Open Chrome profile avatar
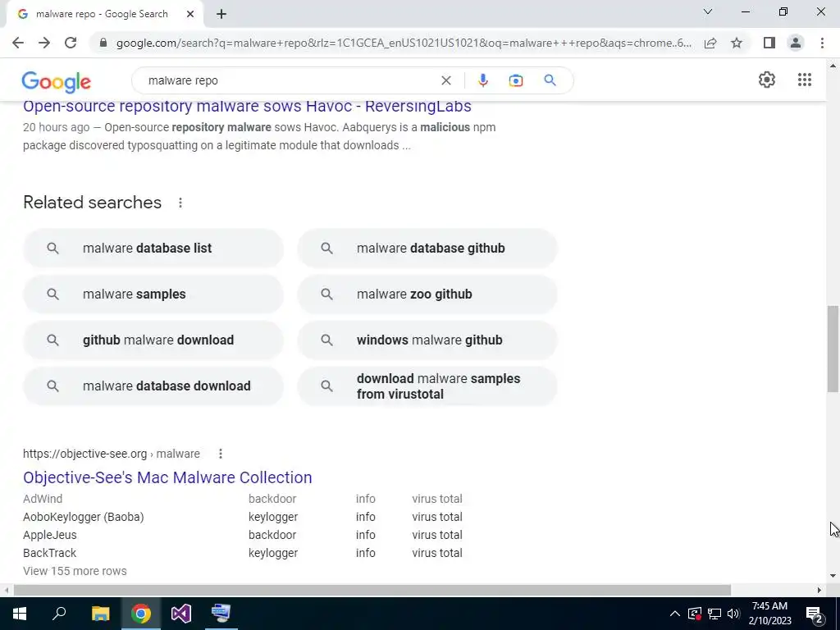This screenshot has width=840, height=630. click(x=796, y=43)
